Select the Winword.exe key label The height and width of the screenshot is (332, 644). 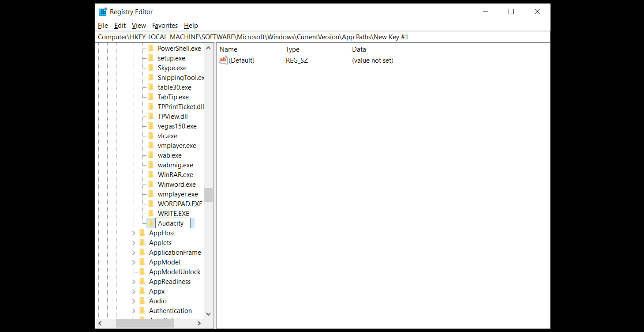[x=177, y=185]
